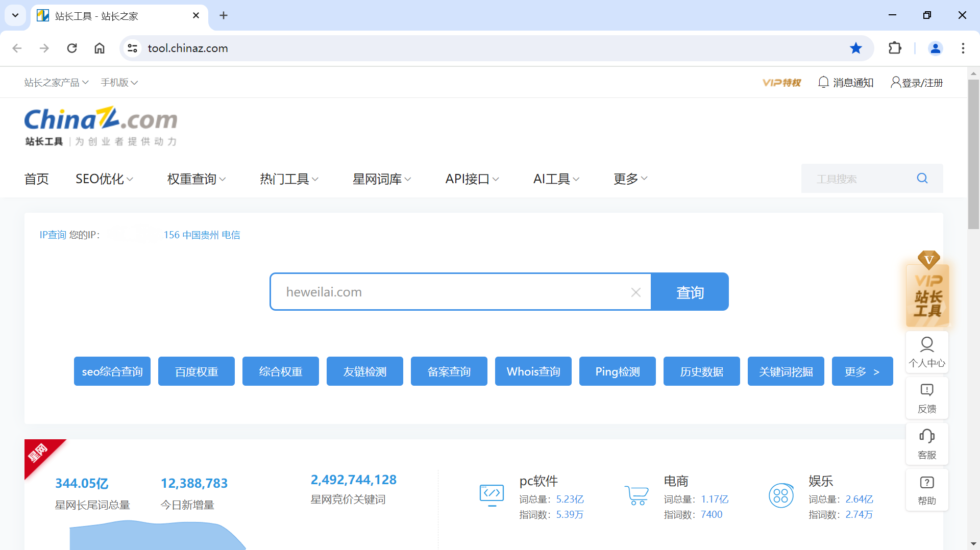Image resolution: width=980 pixels, height=550 pixels.
Task: Click the browser back arrow
Action: [x=17, y=48]
